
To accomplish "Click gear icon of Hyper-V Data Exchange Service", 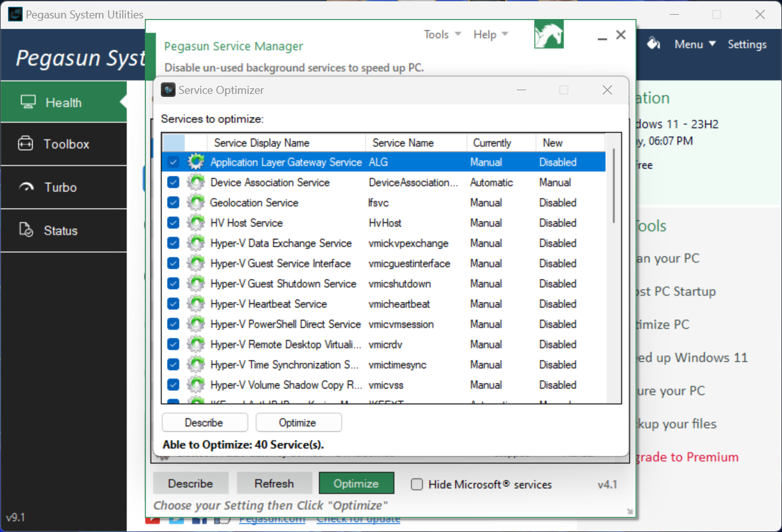I will point(196,243).
